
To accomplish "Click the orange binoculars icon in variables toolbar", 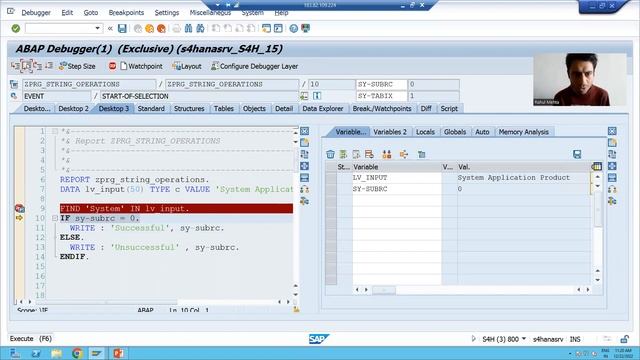I will [387, 154].
